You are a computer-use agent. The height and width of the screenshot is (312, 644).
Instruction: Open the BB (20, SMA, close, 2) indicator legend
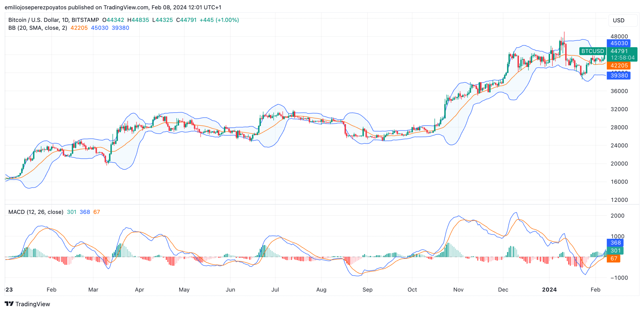38,28
